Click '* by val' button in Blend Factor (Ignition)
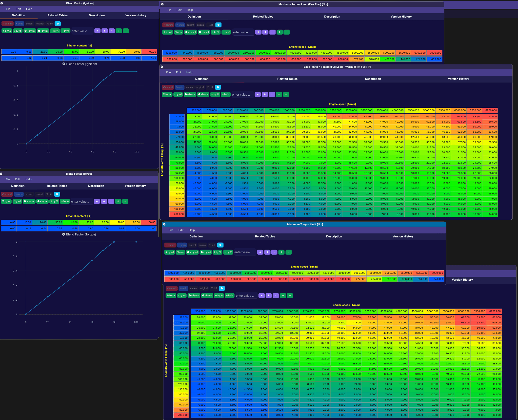Image resolution: width=518 pixels, height=420 pixels. pyautogui.click(x=7, y=31)
